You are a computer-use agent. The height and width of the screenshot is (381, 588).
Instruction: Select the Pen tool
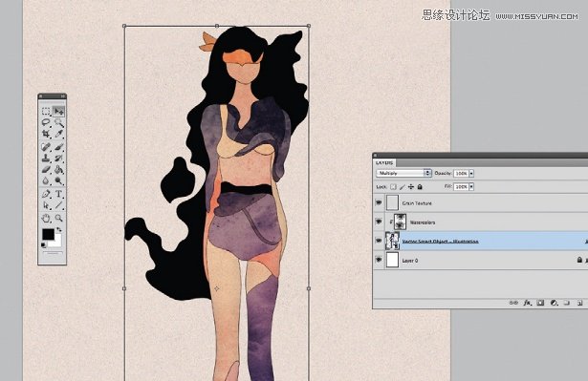click(46, 194)
